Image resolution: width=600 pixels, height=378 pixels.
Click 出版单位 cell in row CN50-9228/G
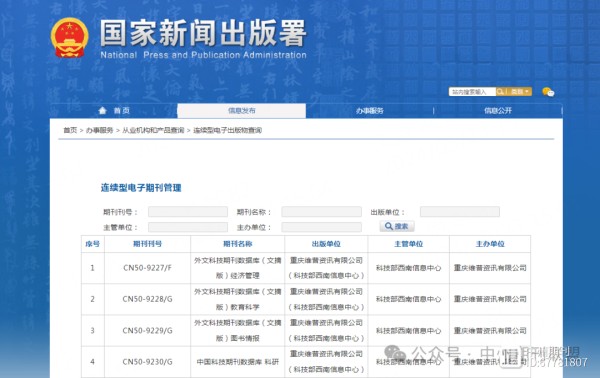(326, 299)
